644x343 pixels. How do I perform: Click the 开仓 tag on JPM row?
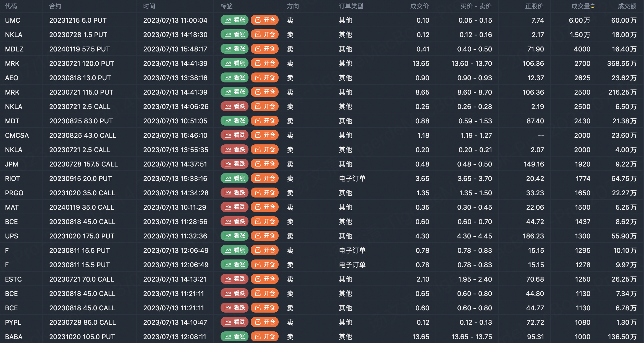pyautogui.click(x=265, y=164)
